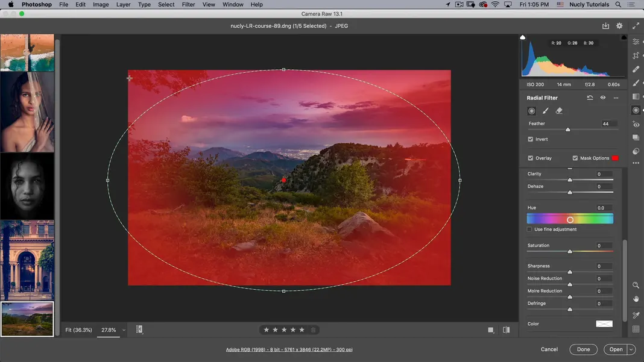Select the building archway thumbnail
Screen dimensions: 644x362
coord(27,260)
